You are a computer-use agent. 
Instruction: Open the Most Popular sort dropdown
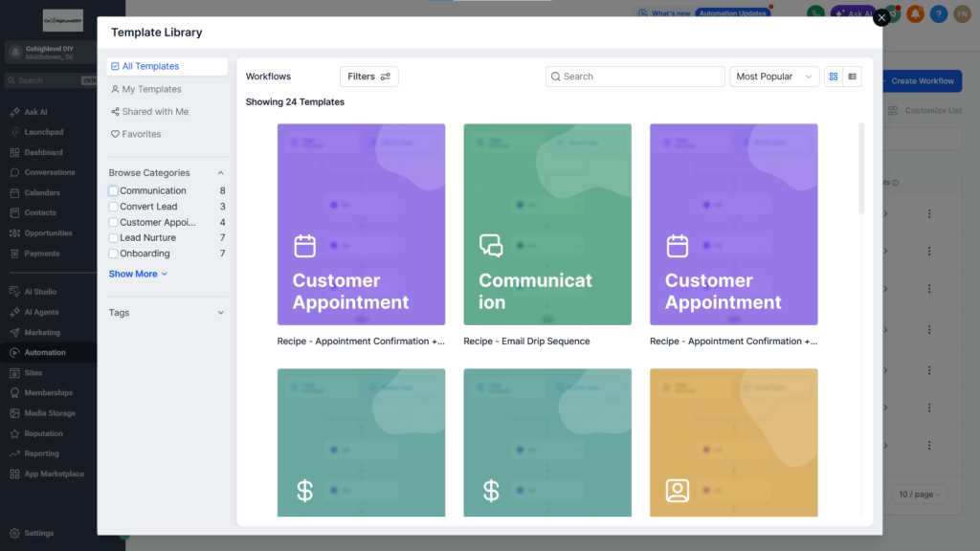click(x=773, y=77)
